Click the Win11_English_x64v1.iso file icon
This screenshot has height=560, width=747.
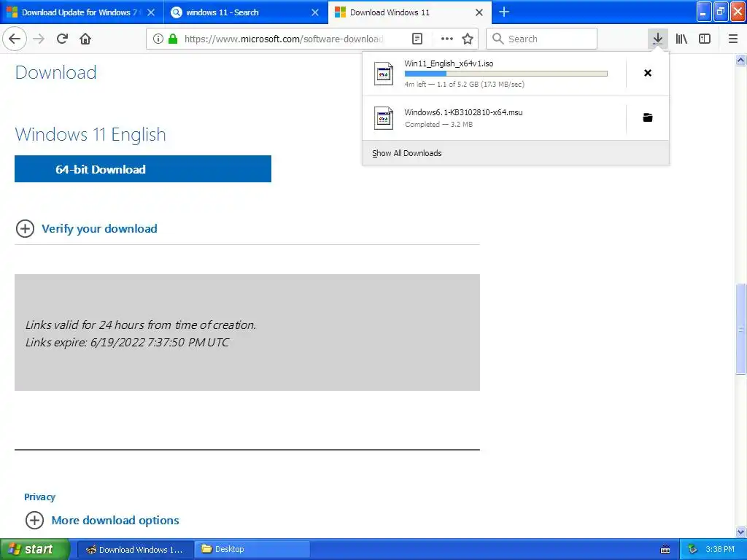[384, 74]
